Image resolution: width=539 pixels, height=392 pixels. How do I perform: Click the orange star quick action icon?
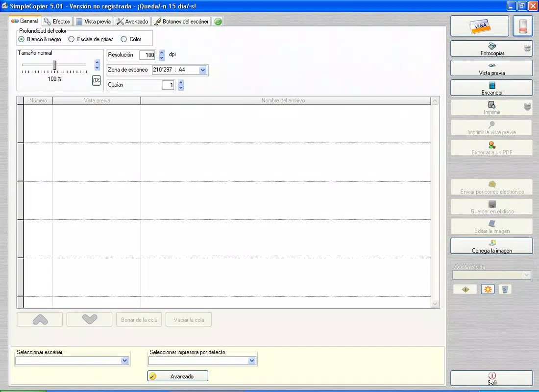click(x=488, y=289)
